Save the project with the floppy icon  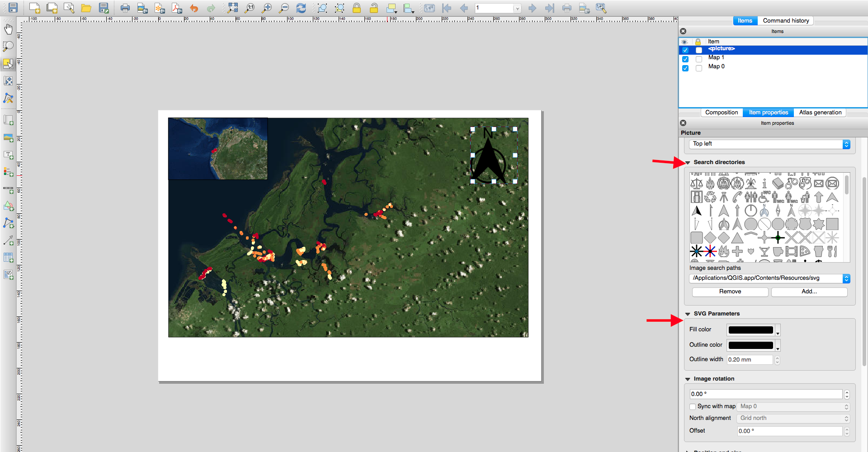(13, 8)
